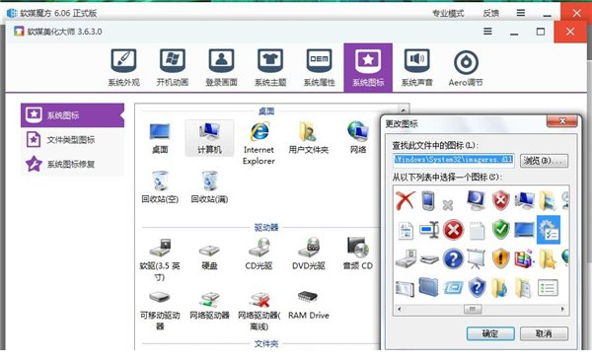
Task: Pick the red shield with X icon
Action: 500,200
